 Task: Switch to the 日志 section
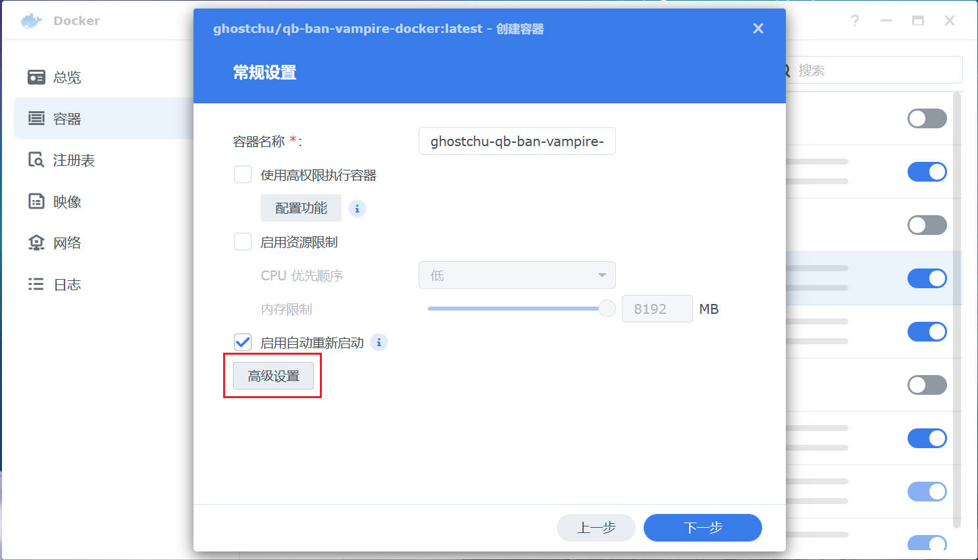[x=67, y=285]
